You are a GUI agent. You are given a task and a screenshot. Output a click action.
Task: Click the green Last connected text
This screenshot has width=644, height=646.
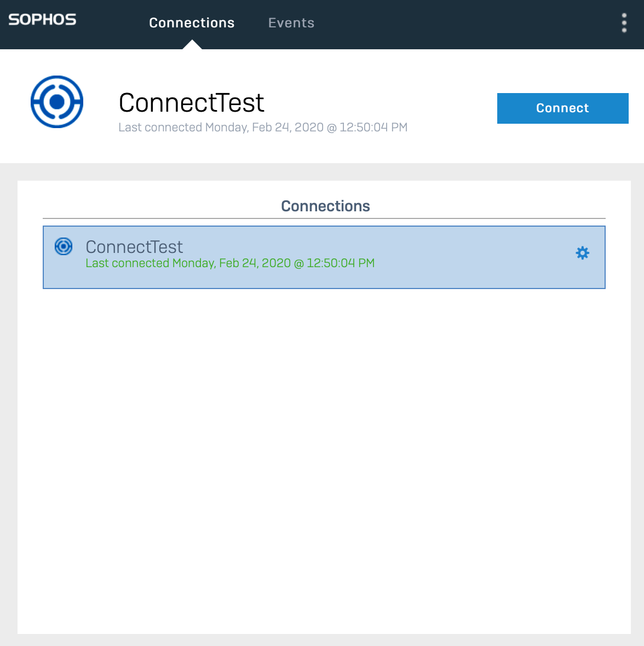tap(230, 263)
